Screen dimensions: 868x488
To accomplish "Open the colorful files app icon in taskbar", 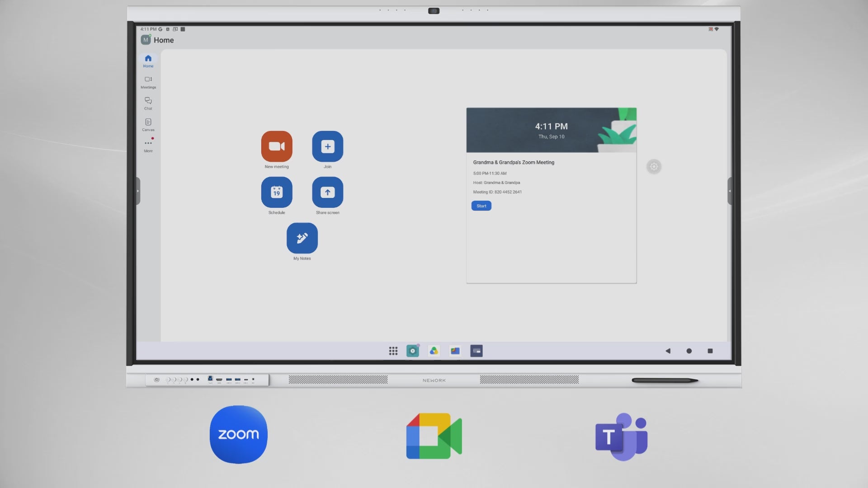I will [455, 351].
